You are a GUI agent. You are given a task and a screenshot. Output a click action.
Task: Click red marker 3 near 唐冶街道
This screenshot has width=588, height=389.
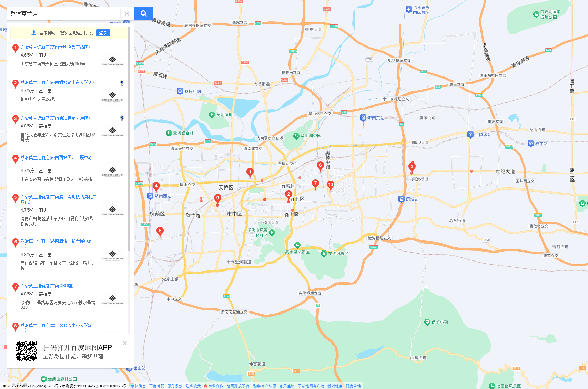(x=412, y=167)
